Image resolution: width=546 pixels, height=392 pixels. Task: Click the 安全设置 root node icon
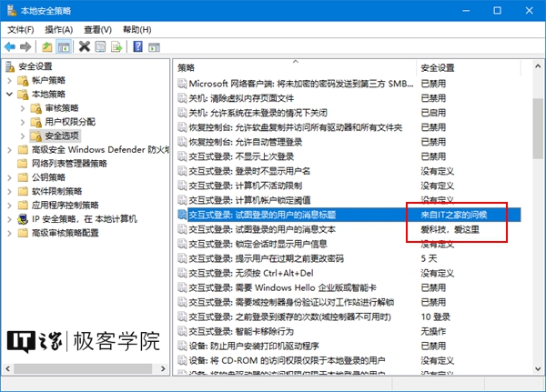click(x=10, y=66)
